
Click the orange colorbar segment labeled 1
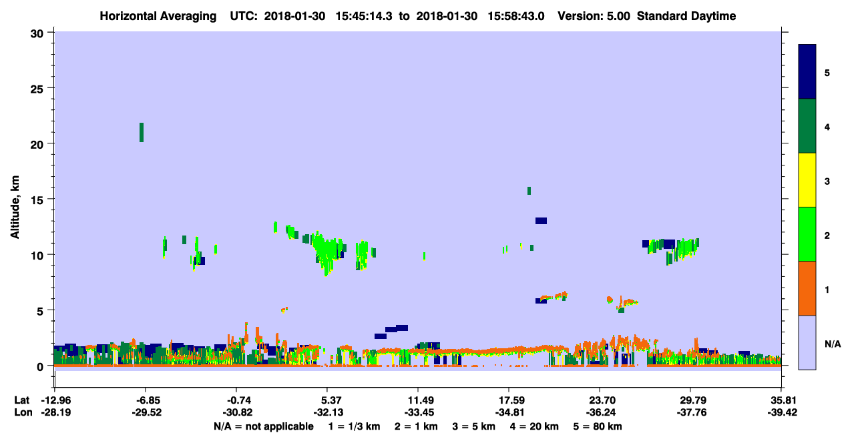tap(807, 288)
